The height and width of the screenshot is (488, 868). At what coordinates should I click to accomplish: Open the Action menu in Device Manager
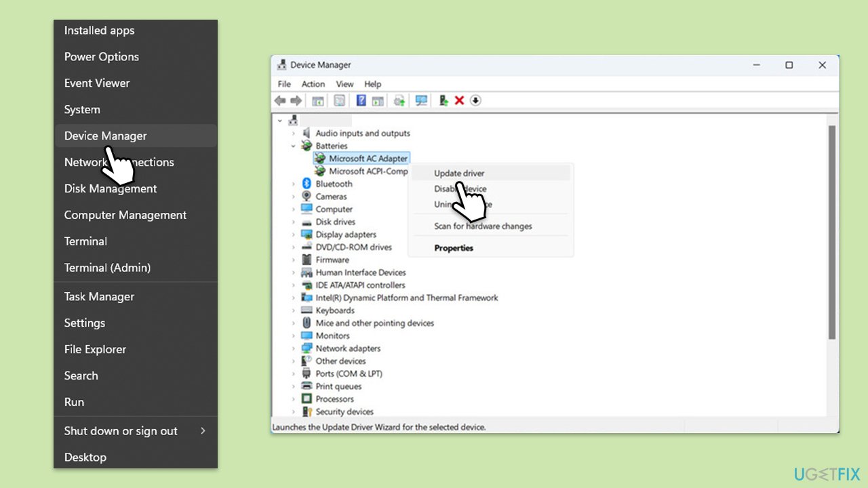point(313,84)
